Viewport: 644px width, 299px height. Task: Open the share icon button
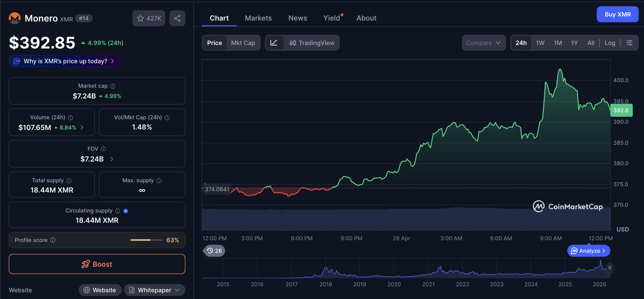click(177, 18)
